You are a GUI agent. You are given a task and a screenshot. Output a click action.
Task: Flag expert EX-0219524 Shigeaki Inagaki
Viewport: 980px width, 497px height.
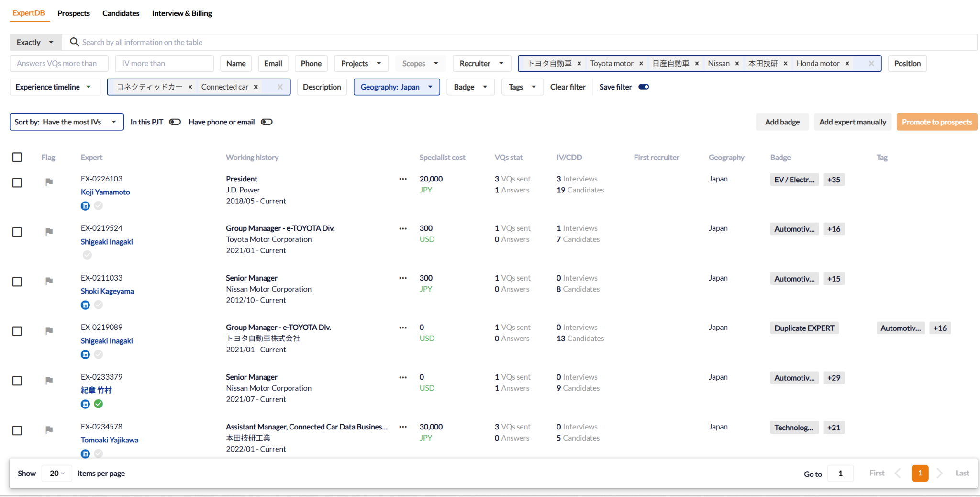pos(49,232)
